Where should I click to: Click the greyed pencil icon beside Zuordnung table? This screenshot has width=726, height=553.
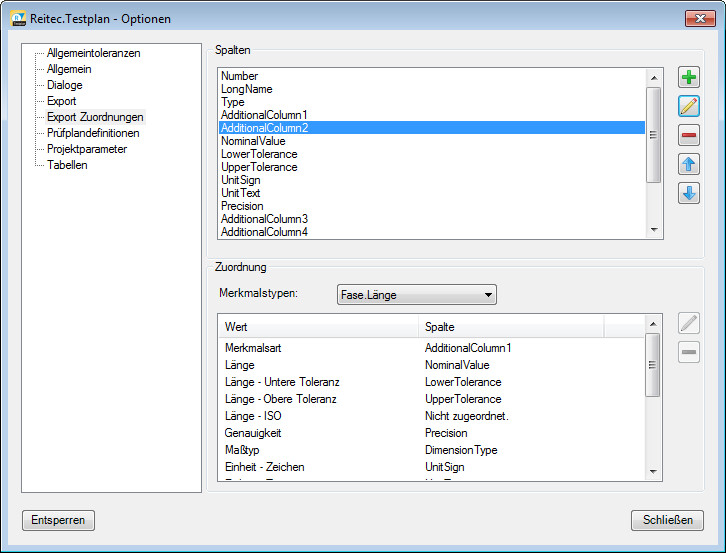[x=689, y=323]
